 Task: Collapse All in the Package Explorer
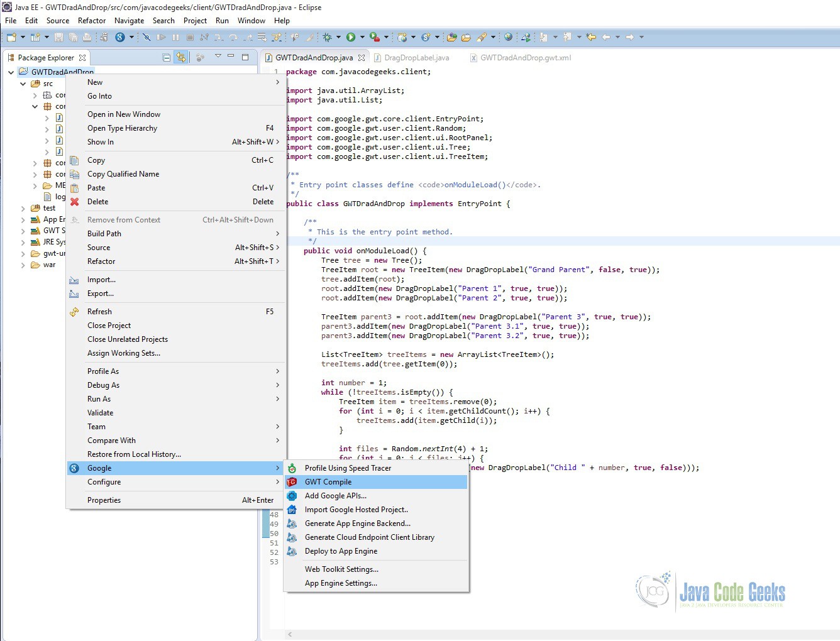tap(167, 57)
